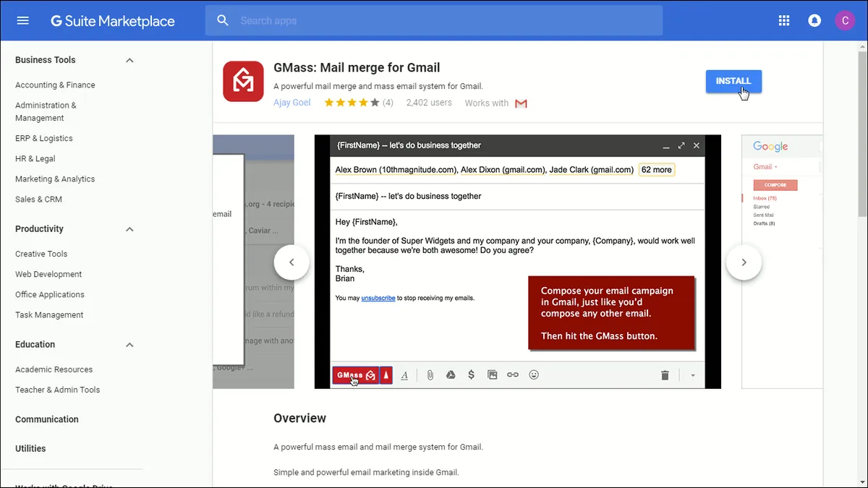The image size is (868, 488).
Task: Click the compose window pop-out icon
Action: (x=681, y=146)
